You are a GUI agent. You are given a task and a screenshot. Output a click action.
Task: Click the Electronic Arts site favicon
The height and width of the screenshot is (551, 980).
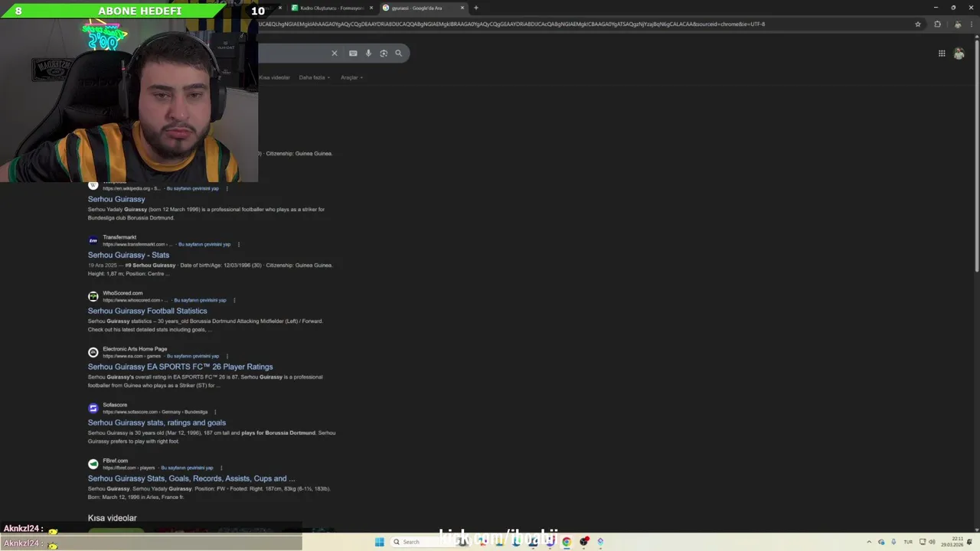[x=93, y=352]
